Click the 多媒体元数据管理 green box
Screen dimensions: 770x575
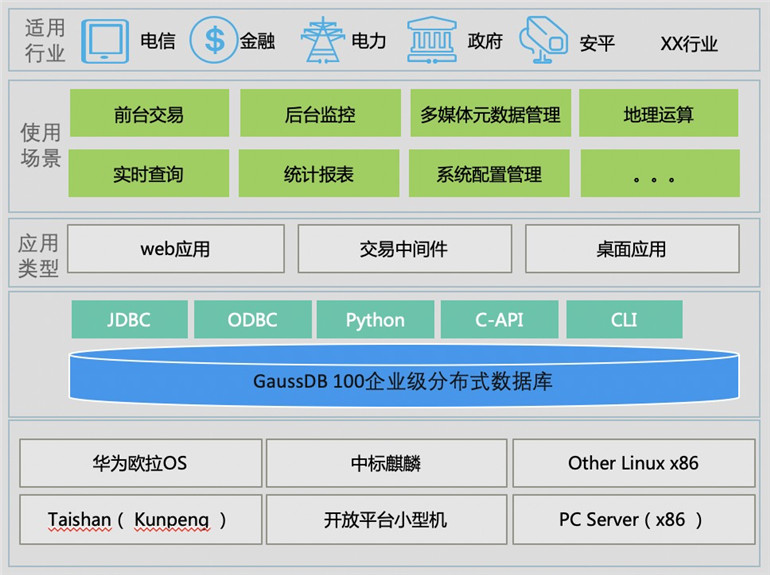pyautogui.click(x=490, y=113)
